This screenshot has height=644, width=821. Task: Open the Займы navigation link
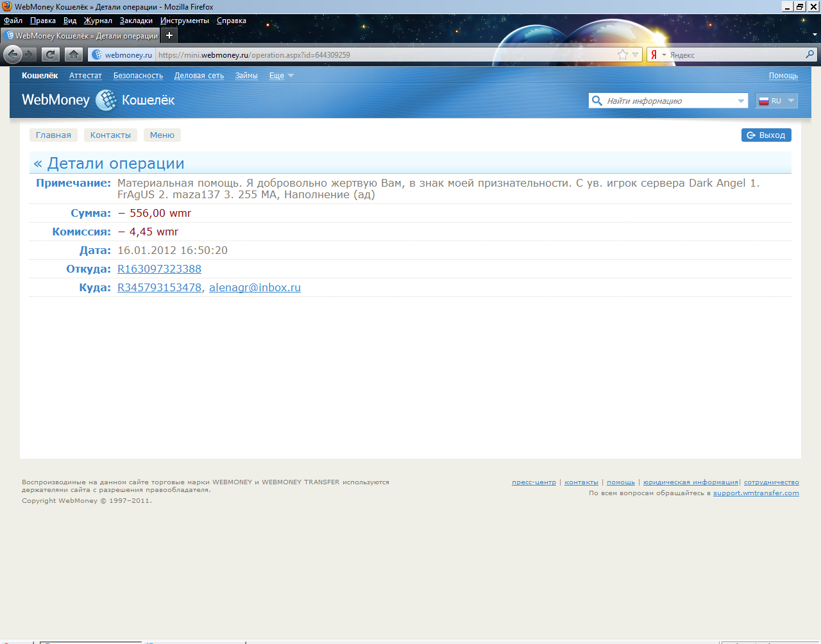pyautogui.click(x=246, y=76)
